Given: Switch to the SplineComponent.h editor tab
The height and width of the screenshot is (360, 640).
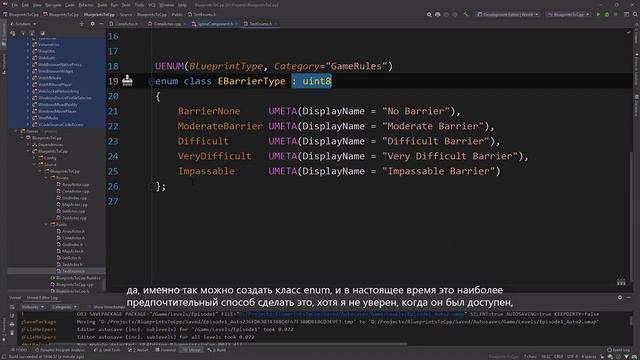Looking at the screenshot, I should point(215,24).
